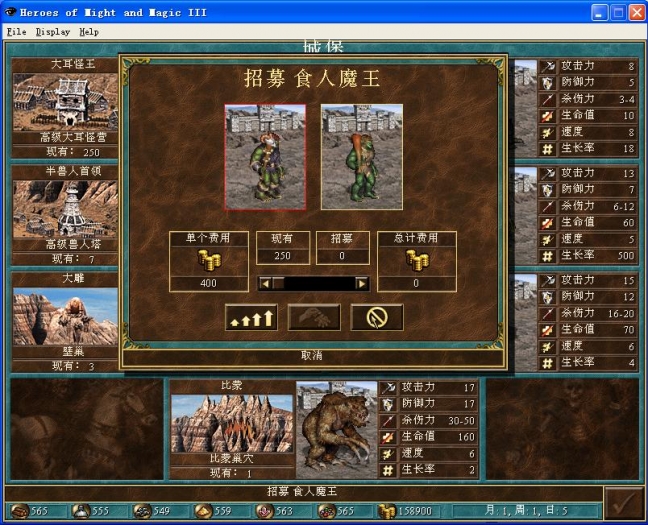Click the 现有: 3 label under 壁巢
The width and height of the screenshot is (648, 525).
pos(73,366)
